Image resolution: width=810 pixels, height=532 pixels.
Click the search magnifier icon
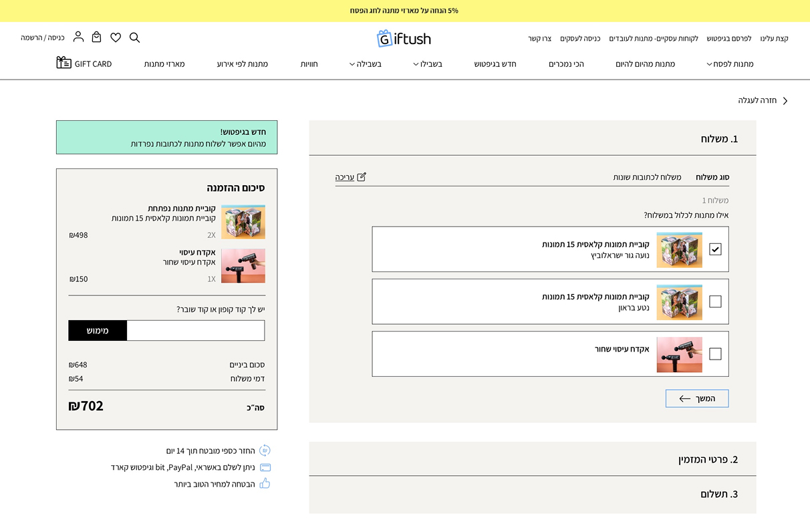point(134,37)
